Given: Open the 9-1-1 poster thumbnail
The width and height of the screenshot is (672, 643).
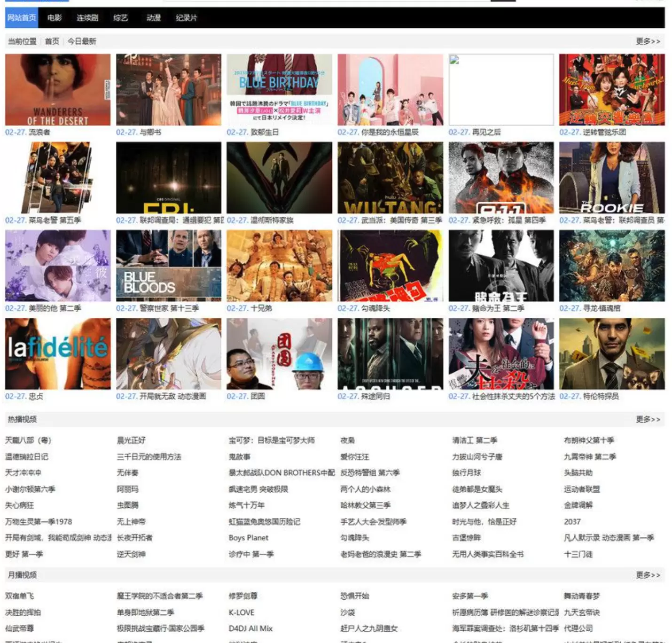Looking at the screenshot, I should (501, 178).
